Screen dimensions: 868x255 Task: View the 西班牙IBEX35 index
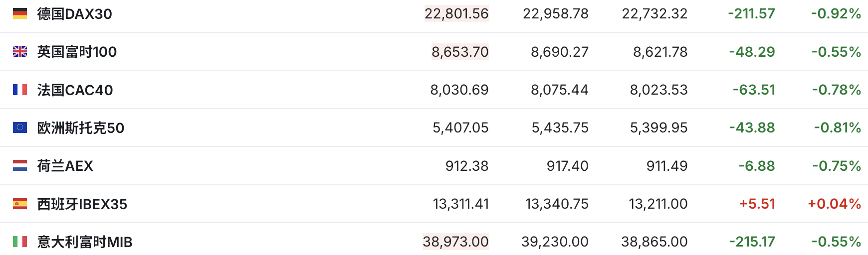(82, 204)
